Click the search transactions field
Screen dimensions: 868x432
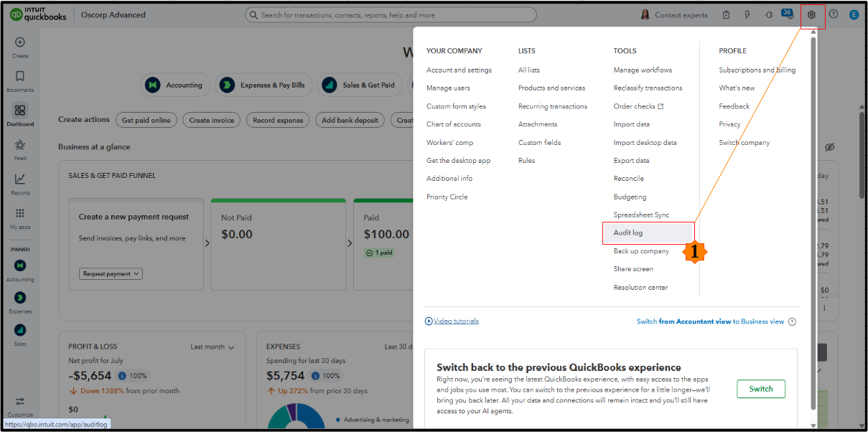pyautogui.click(x=391, y=15)
